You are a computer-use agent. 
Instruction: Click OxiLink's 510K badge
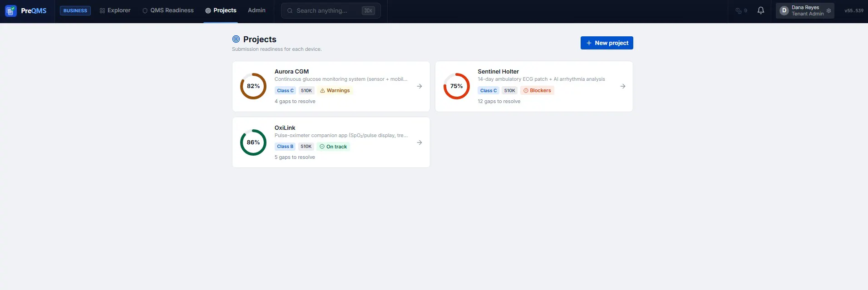tap(306, 147)
